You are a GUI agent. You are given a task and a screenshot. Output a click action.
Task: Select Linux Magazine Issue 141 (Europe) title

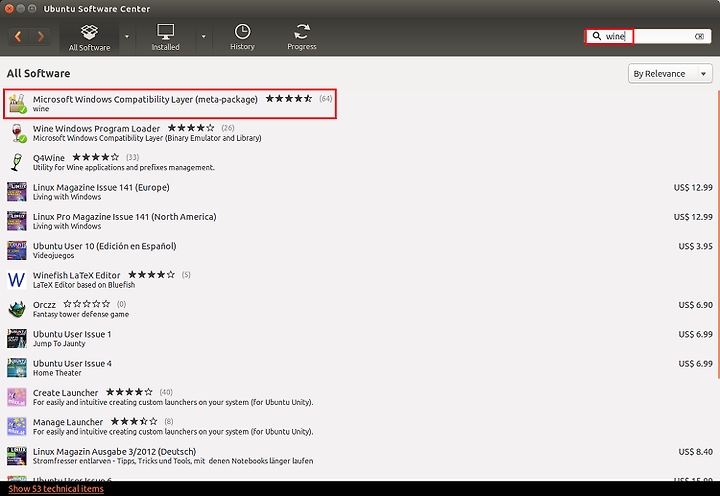click(101, 187)
